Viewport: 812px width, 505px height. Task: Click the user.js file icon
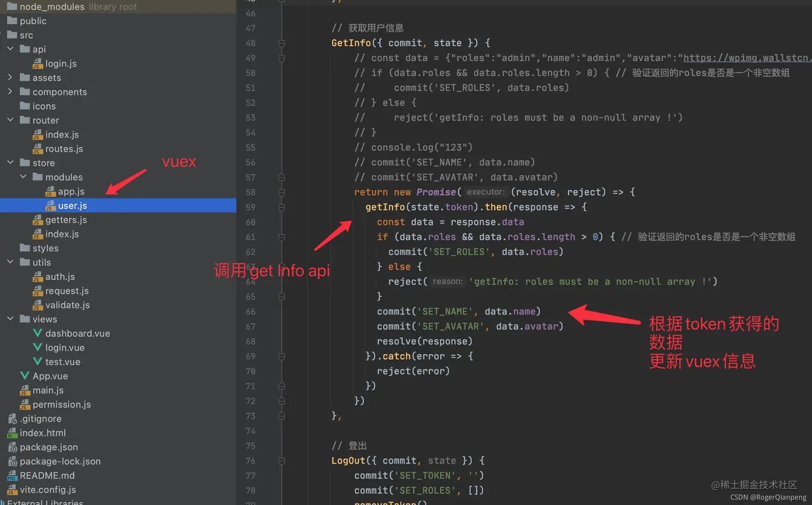click(x=50, y=205)
